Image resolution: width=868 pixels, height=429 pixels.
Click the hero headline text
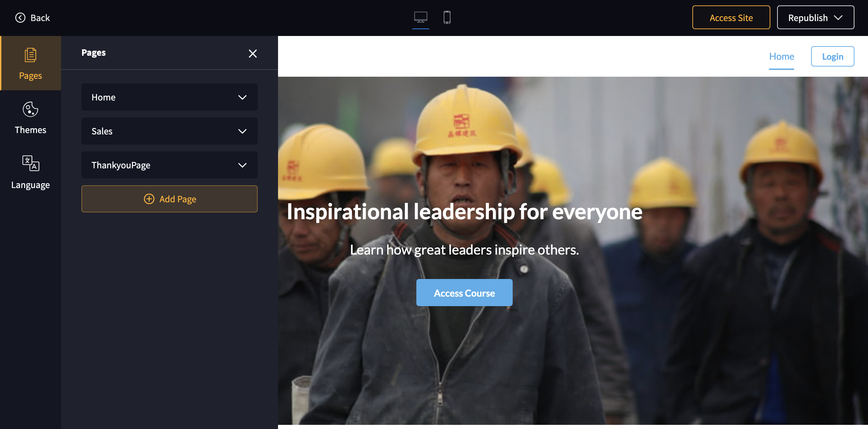click(464, 212)
